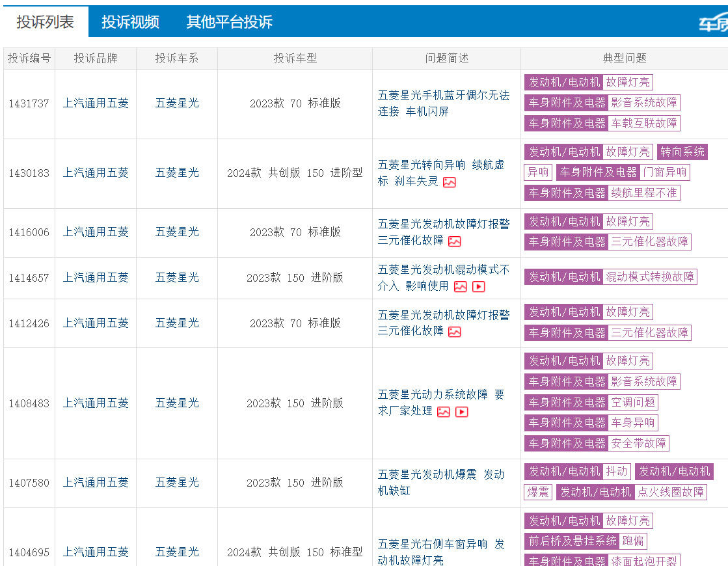Switch to 投诉视频 tab
This screenshot has height=566, width=728.
pyautogui.click(x=130, y=22)
